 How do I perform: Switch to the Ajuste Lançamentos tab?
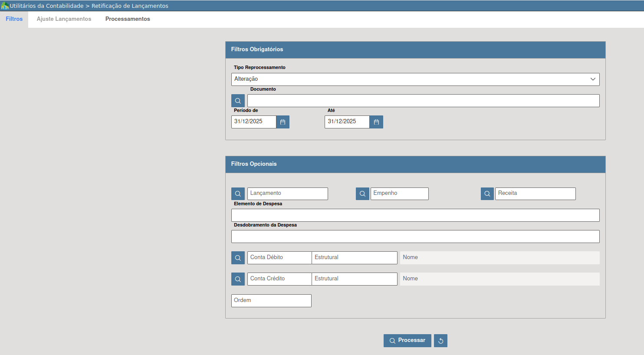64,19
